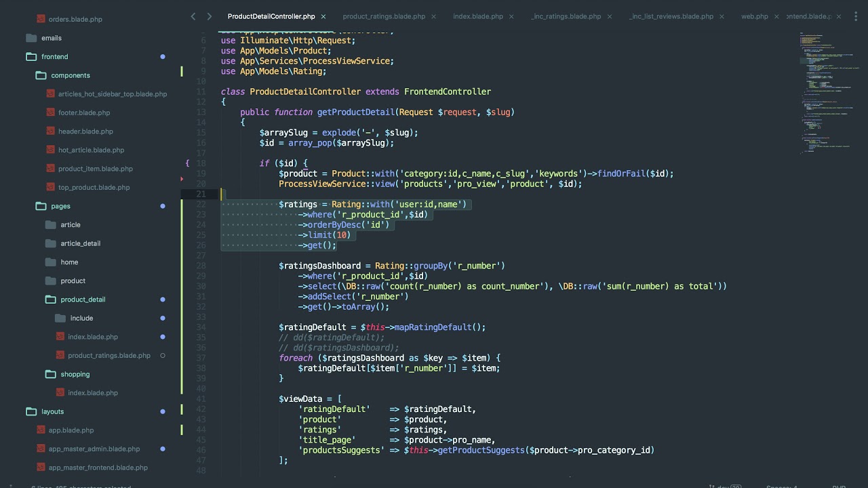
Task: Click file icon of articles_hot_sidebar_top.blade.php
Action: pos(51,94)
